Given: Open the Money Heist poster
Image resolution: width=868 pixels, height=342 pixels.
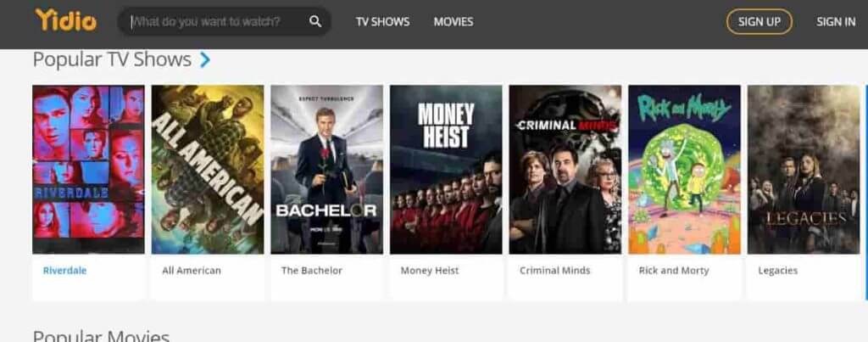Looking at the screenshot, I should (x=446, y=170).
